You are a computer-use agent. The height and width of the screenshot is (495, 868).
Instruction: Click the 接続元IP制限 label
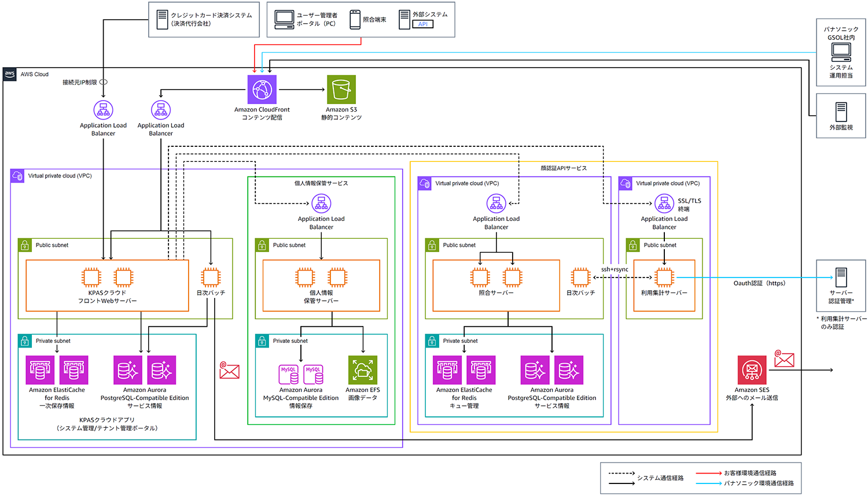[x=80, y=83]
